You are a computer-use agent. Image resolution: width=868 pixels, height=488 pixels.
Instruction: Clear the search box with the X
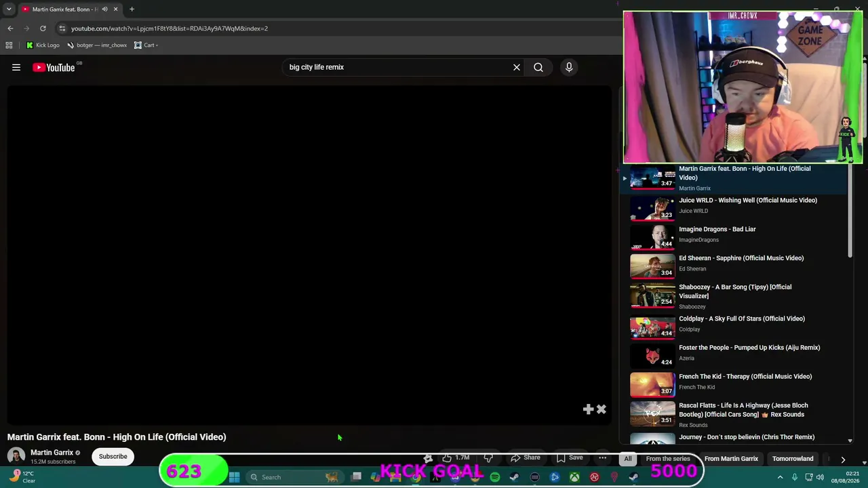tap(517, 67)
